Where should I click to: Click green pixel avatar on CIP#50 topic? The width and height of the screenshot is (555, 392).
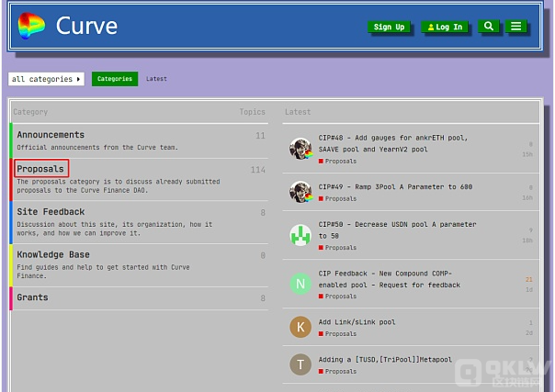coord(300,235)
